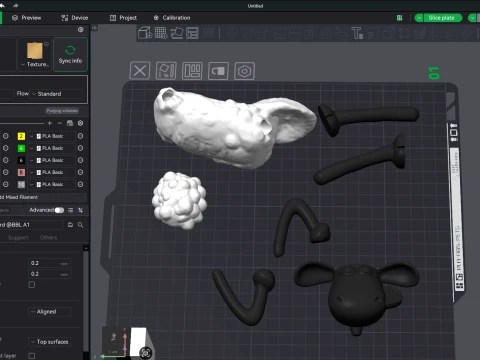Click the Arrange all objects toolbar icon
This screenshot has height=360, width=480.
tap(192, 33)
